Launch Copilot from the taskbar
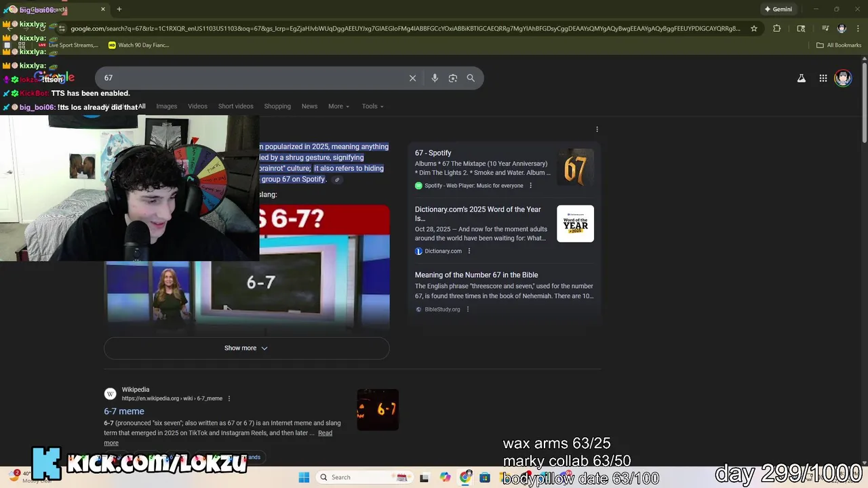868x488 pixels. pos(445,477)
